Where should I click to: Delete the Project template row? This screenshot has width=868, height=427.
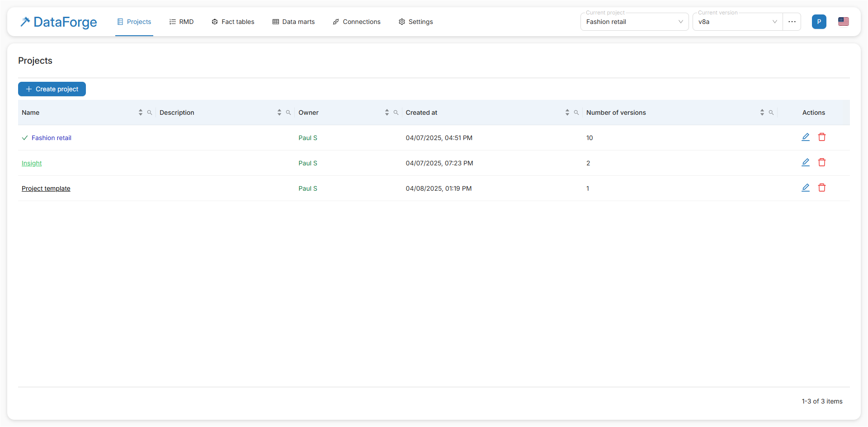tap(821, 188)
